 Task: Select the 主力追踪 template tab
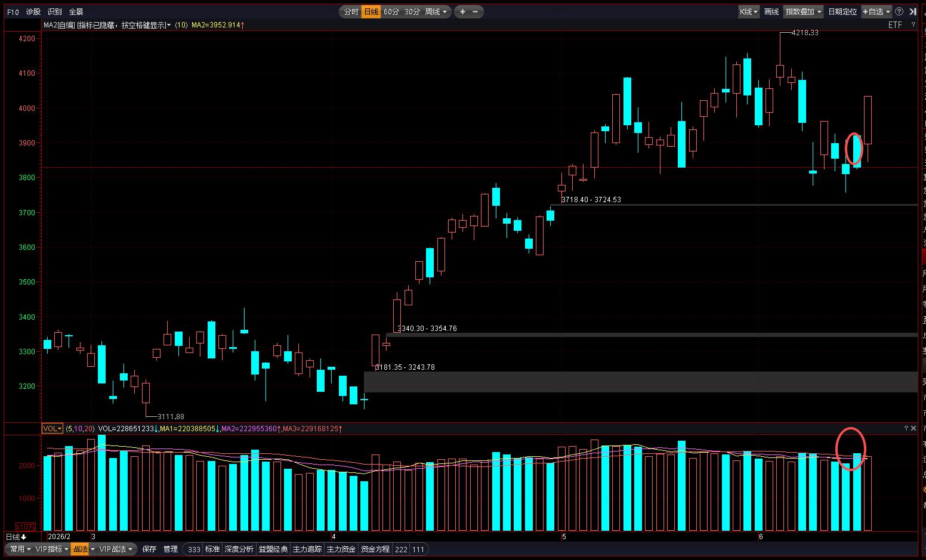pos(307,549)
